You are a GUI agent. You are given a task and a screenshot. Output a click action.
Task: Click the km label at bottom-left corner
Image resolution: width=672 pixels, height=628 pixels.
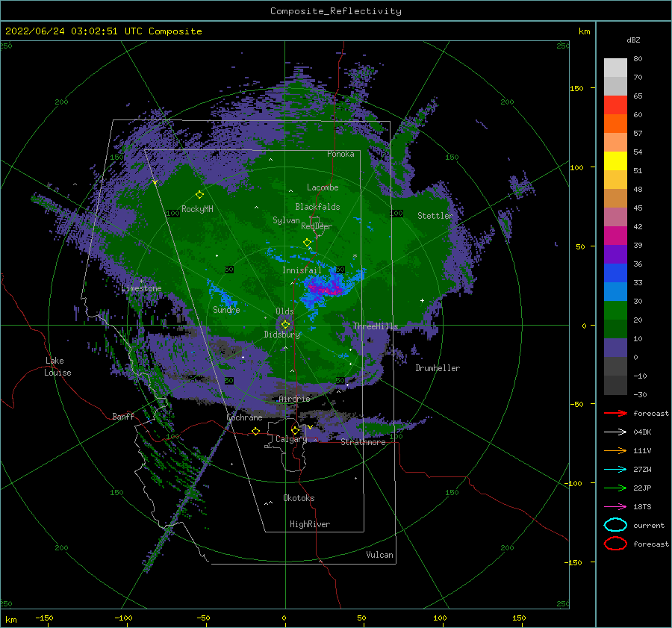tap(11, 620)
